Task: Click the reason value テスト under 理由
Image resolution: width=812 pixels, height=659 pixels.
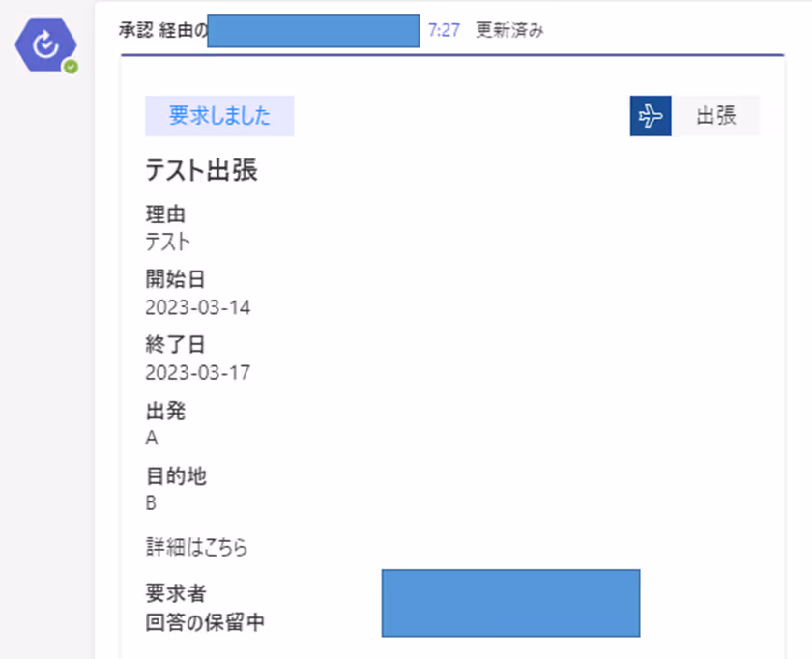Action: [x=168, y=242]
